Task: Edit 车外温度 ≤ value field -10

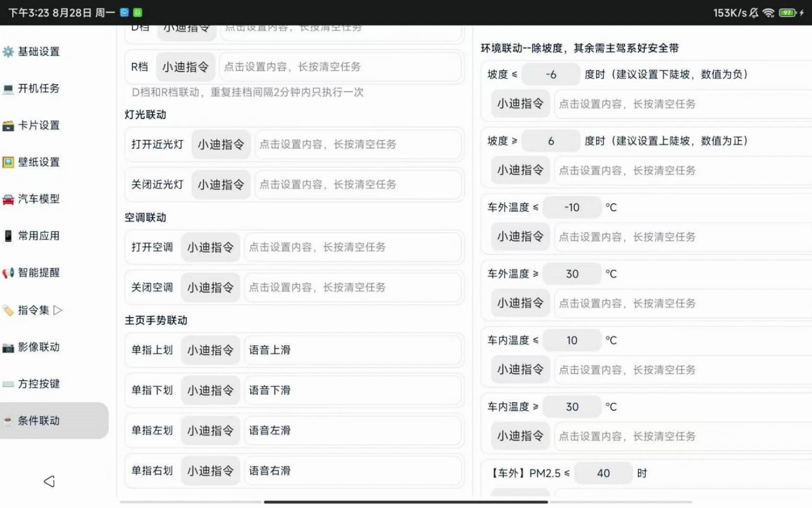Action: [x=572, y=207]
